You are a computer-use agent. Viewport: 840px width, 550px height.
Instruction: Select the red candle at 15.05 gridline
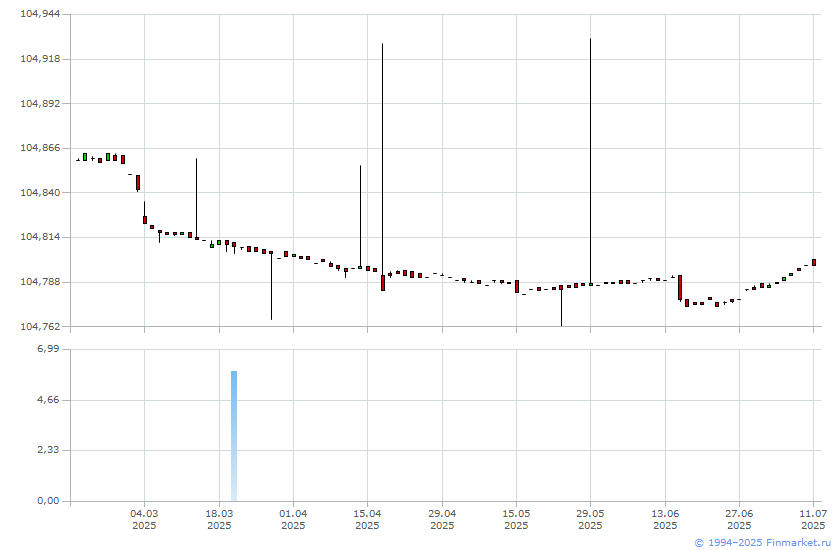(517, 287)
